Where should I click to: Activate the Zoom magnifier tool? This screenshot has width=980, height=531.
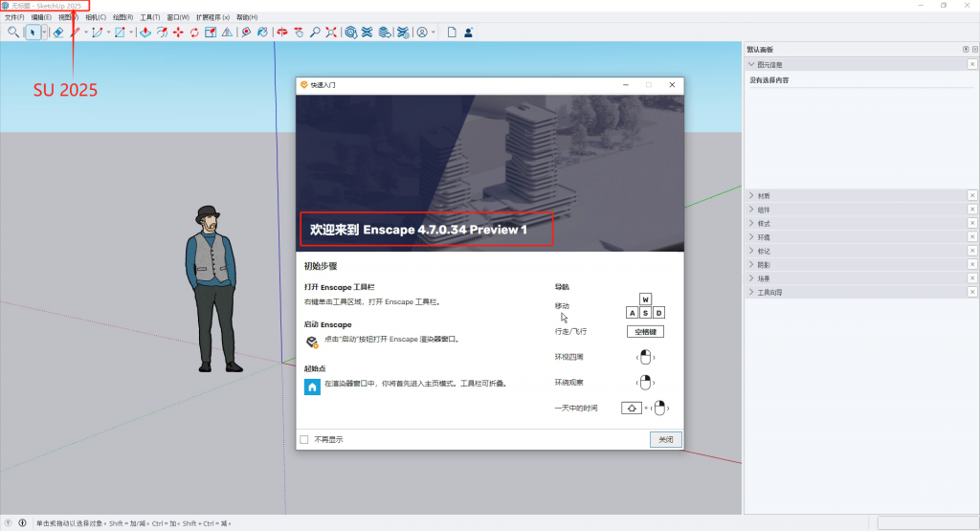coord(315,32)
